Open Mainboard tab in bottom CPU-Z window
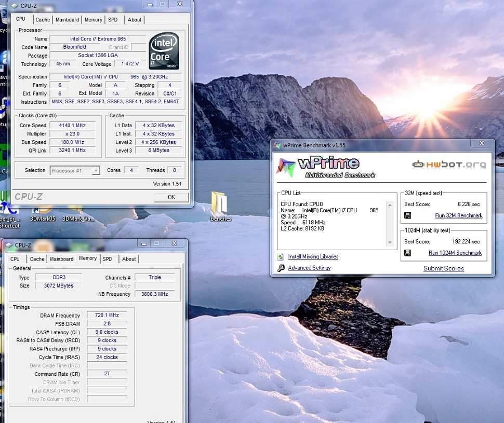The width and height of the screenshot is (504, 423). [61, 259]
